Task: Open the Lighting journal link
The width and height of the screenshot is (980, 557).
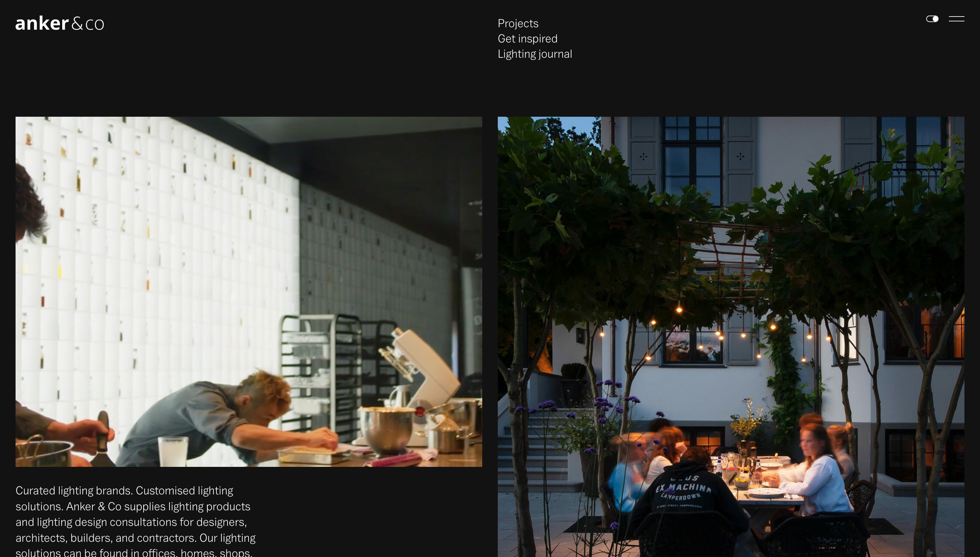Action: point(534,54)
